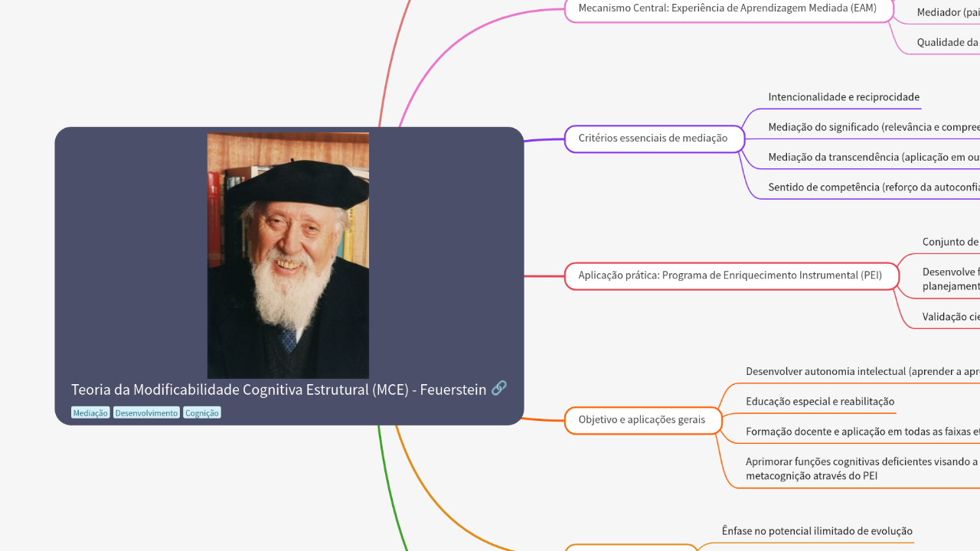The height and width of the screenshot is (551, 980).
Task: Select the "Critérios essenciais de mediação" node
Action: click(x=654, y=139)
